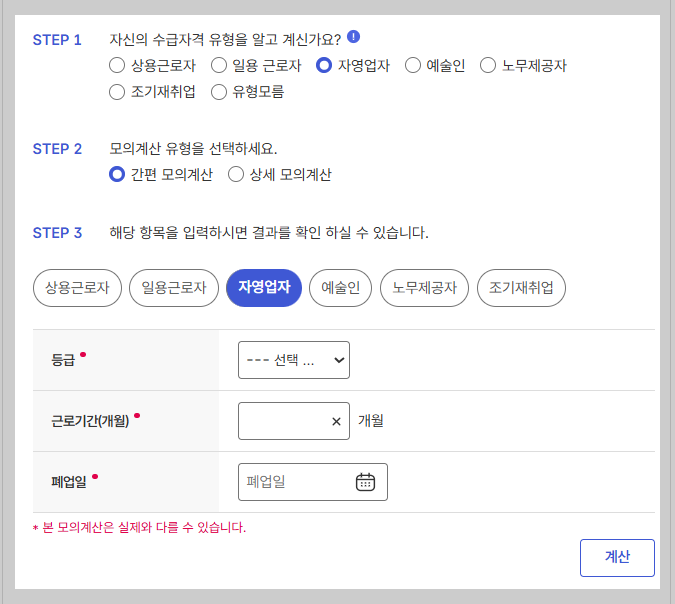The width and height of the screenshot is (675, 604).
Task: Click the STEP 1 heading
Action: tap(57, 40)
